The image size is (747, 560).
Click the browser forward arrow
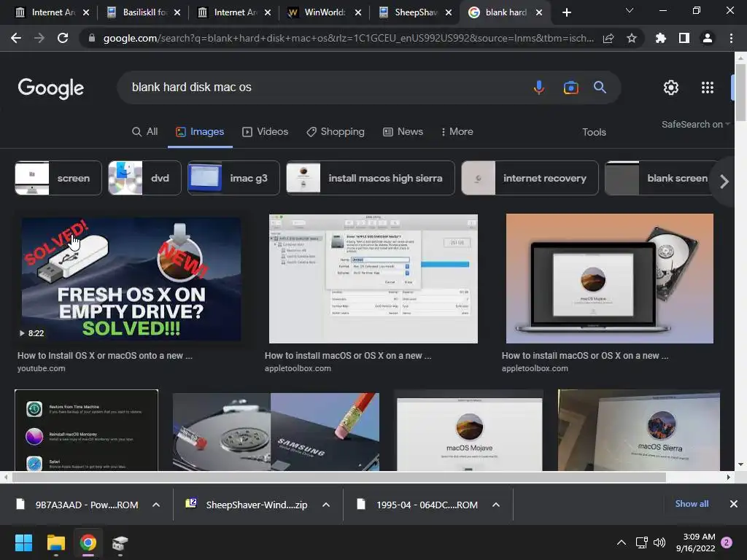point(39,38)
